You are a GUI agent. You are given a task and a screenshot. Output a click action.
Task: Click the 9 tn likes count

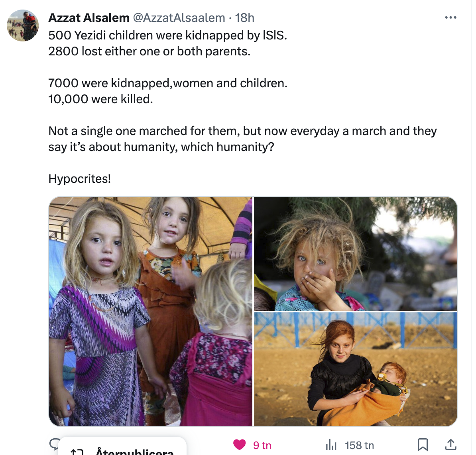[262, 445]
